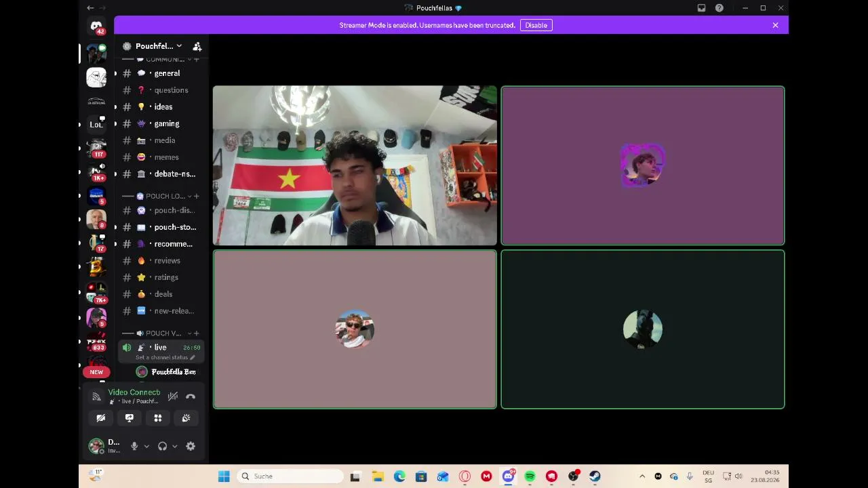The image size is (868, 488).
Task: Open the LoL server in the server list
Action: 96,125
